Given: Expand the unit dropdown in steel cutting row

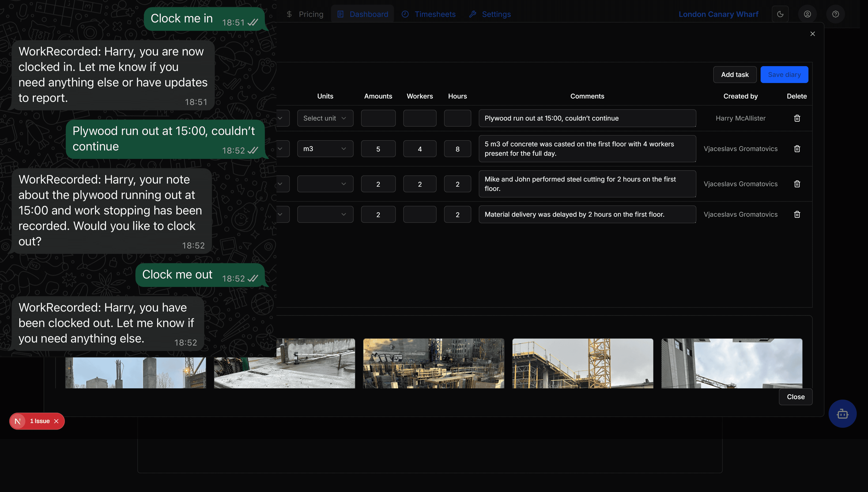Looking at the screenshot, I should [x=325, y=183].
